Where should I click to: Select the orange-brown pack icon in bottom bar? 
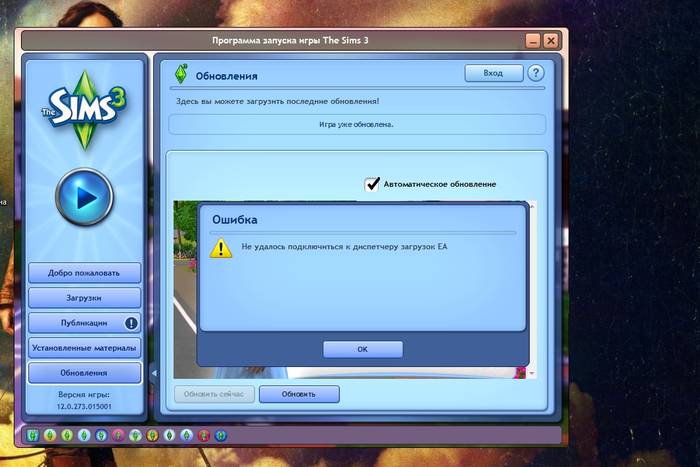[x=152, y=435]
